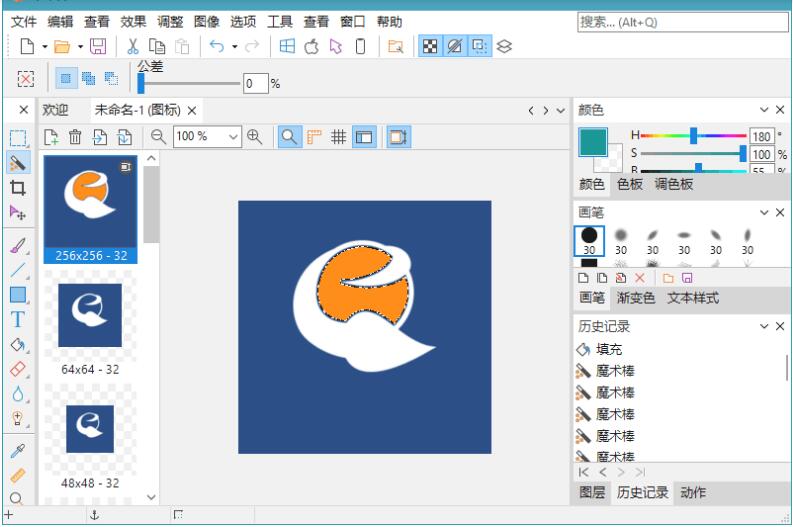Switch to the 欢迎 tab
The width and height of the screenshot is (793, 527).
(x=55, y=110)
